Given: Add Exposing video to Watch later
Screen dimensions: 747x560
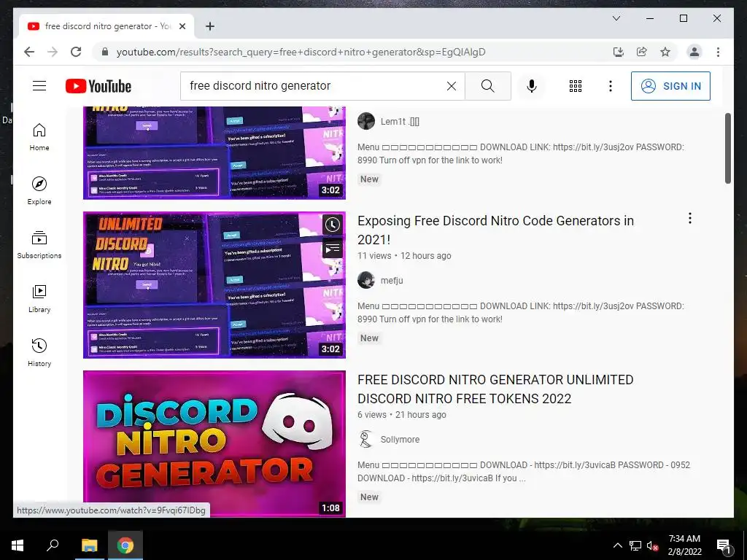Looking at the screenshot, I should pyautogui.click(x=332, y=225).
